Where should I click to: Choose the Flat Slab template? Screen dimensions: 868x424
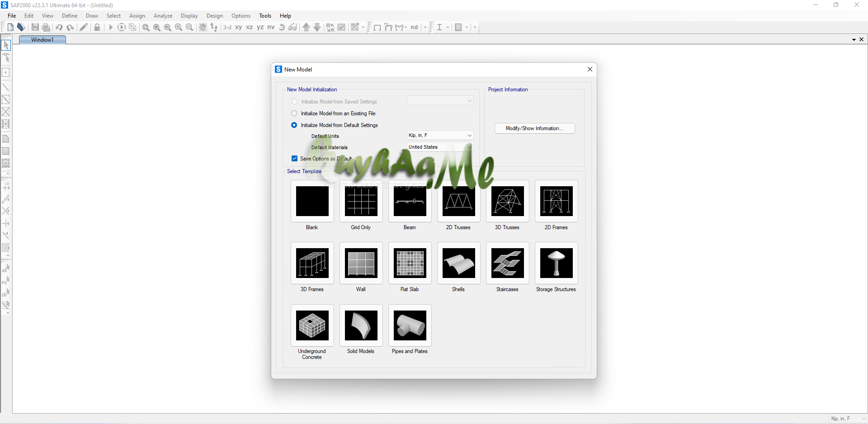410,263
